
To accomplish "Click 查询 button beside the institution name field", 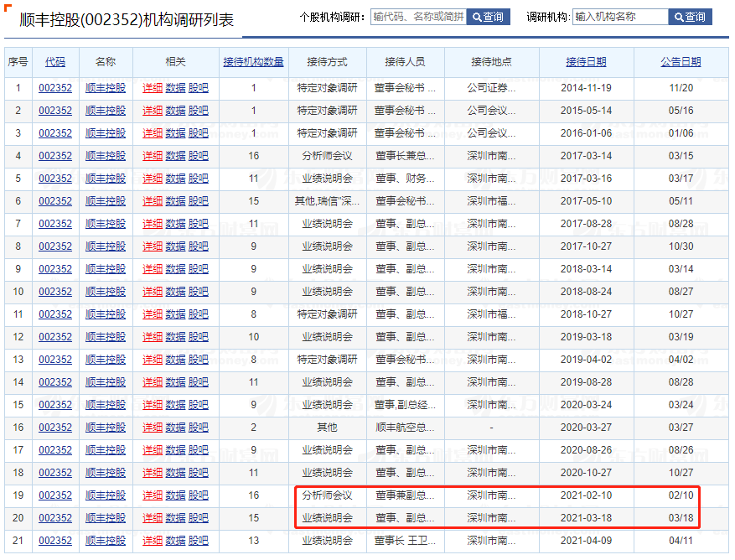I will point(690,17).
